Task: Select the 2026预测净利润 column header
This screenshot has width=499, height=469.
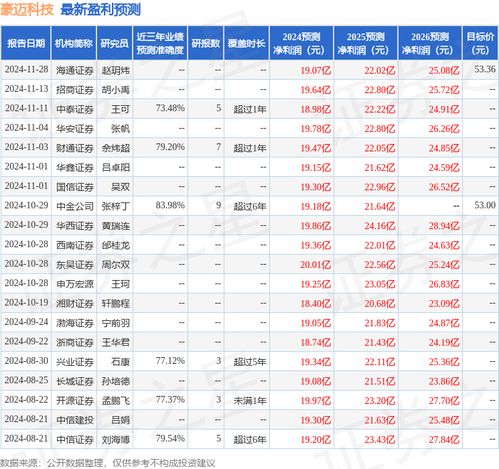Action: click(x=430, y=43)
